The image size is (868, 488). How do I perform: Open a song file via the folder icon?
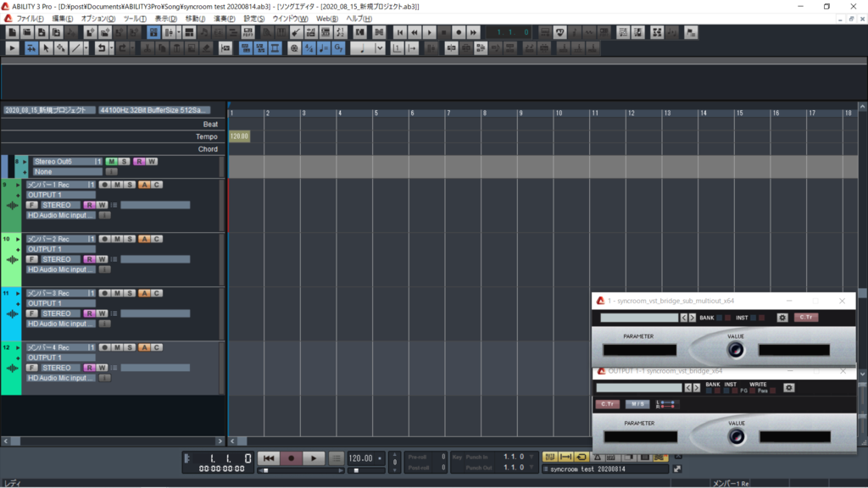[26, 33]
